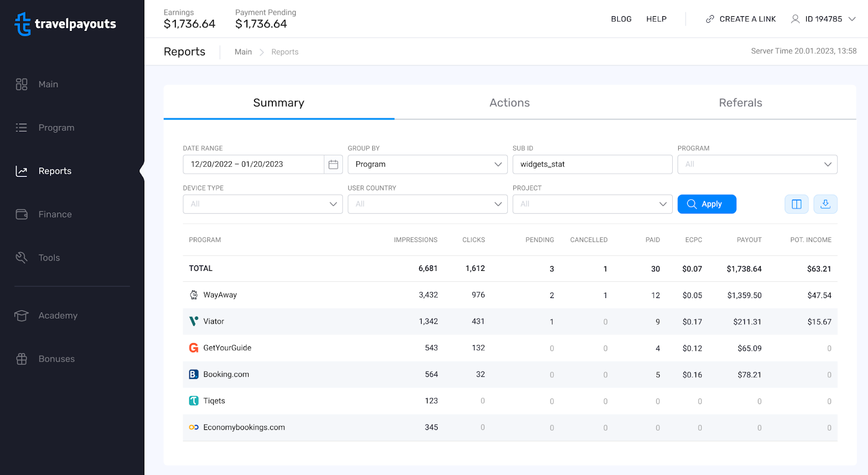Image resolution: width=868 pixels, height=475 pixels.
Task: Click the Program list icon in sidebar
Action: click(22, 128)
